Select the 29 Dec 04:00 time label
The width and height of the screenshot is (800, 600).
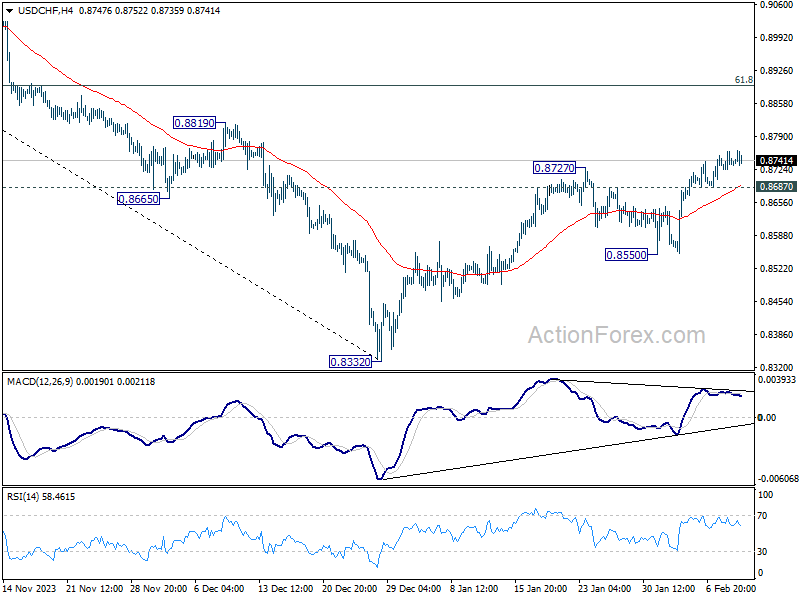414,588
